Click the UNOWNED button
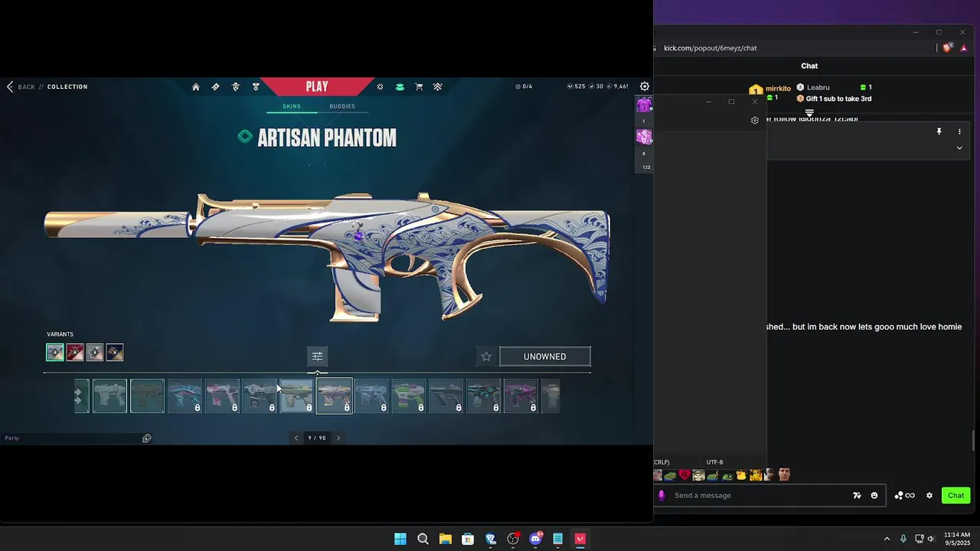This screenshot has height=551, width=980. pos(545,357)
